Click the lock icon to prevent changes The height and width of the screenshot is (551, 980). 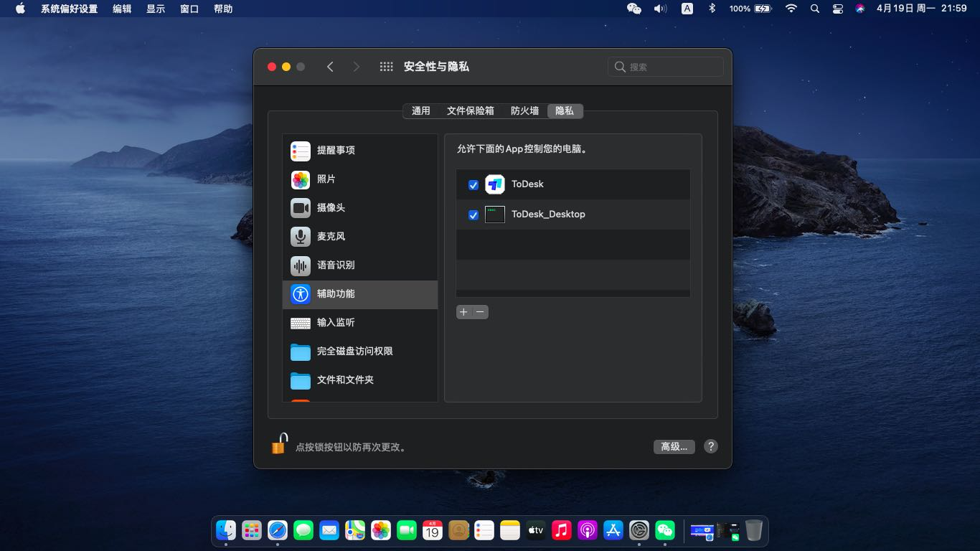[279, 444]
